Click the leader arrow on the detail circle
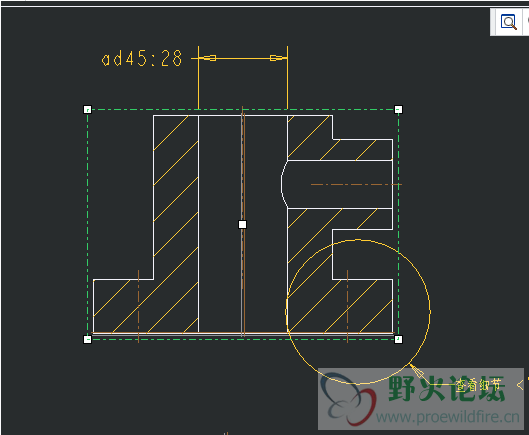Image resolution: width=529 pixels, height=435 pixels. click(x=417, y=371)
